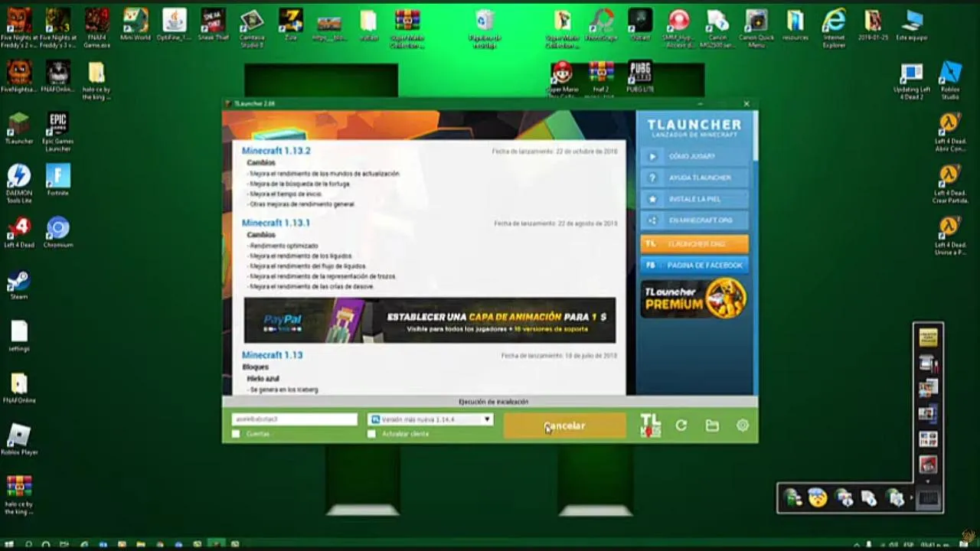Open resources folder on desktop
This screenshot has width=980, height=551.
[795, 21]
